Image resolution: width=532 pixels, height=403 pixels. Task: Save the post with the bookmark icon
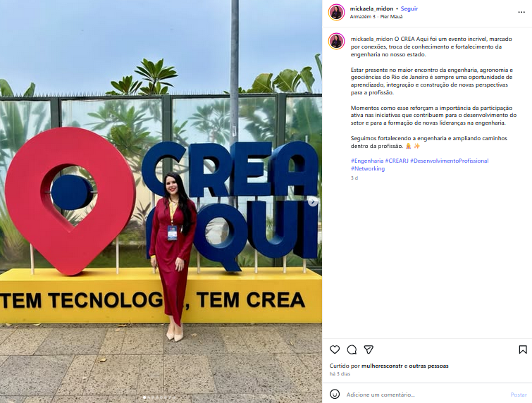coord(523,349)
